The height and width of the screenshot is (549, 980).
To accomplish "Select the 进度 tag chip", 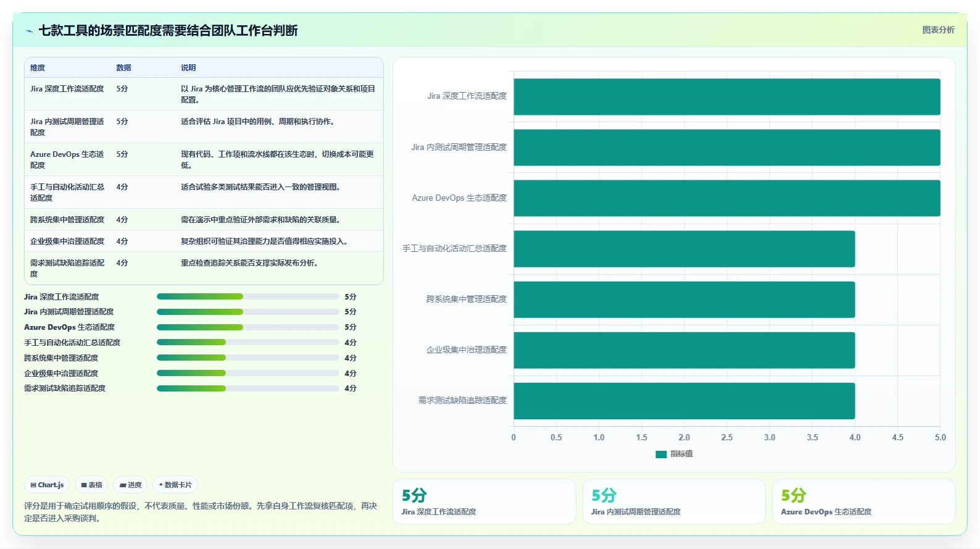I will [130, 485].
